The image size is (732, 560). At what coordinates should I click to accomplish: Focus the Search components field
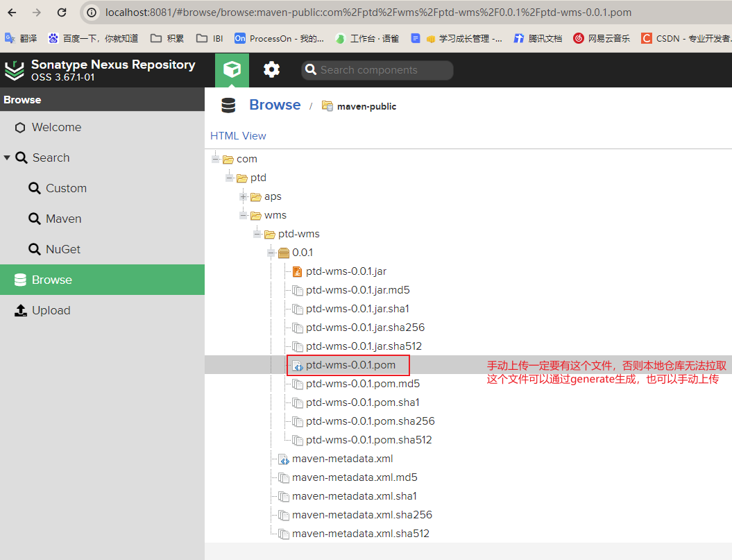[x=383, y=70]
